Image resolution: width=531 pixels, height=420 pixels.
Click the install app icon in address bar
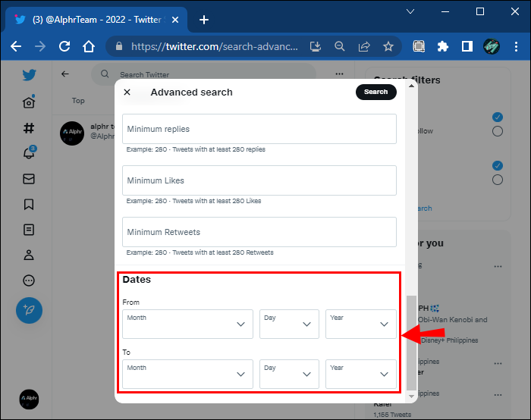[x=316, y=46]
